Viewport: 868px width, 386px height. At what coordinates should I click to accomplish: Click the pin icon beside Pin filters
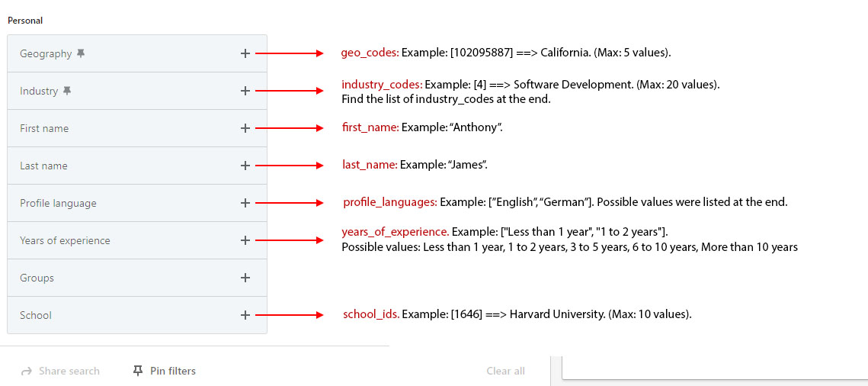138,371
